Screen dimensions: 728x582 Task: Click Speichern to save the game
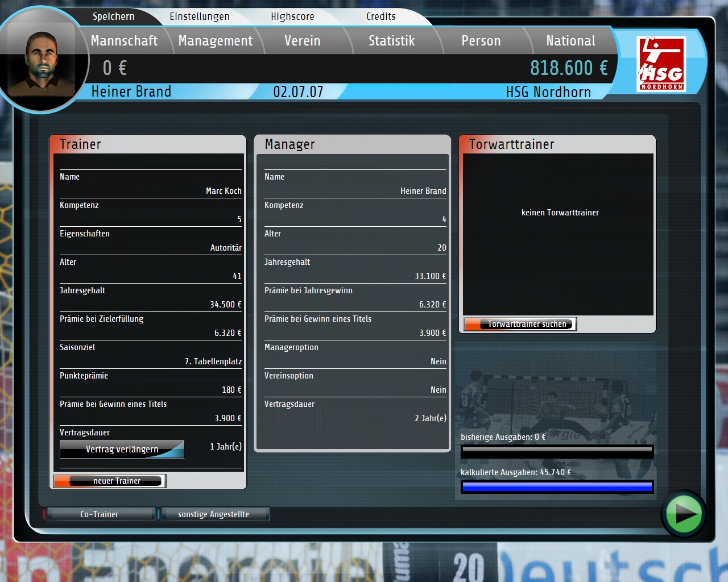coord(114,16)
